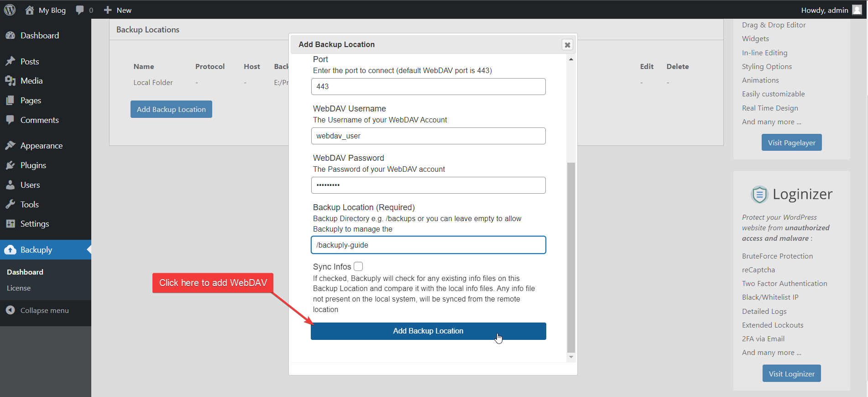
Task: Click the Delete column header
Action: (x=677, y=67)
